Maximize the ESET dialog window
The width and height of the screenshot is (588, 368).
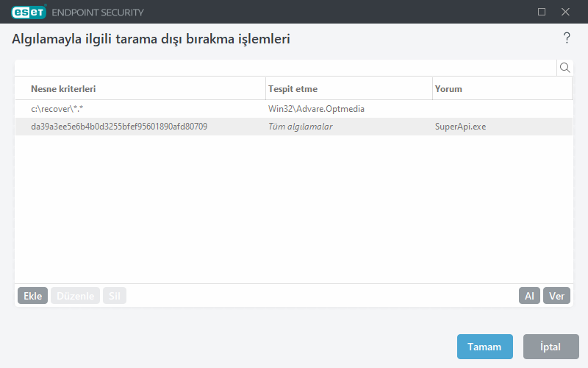542,12
